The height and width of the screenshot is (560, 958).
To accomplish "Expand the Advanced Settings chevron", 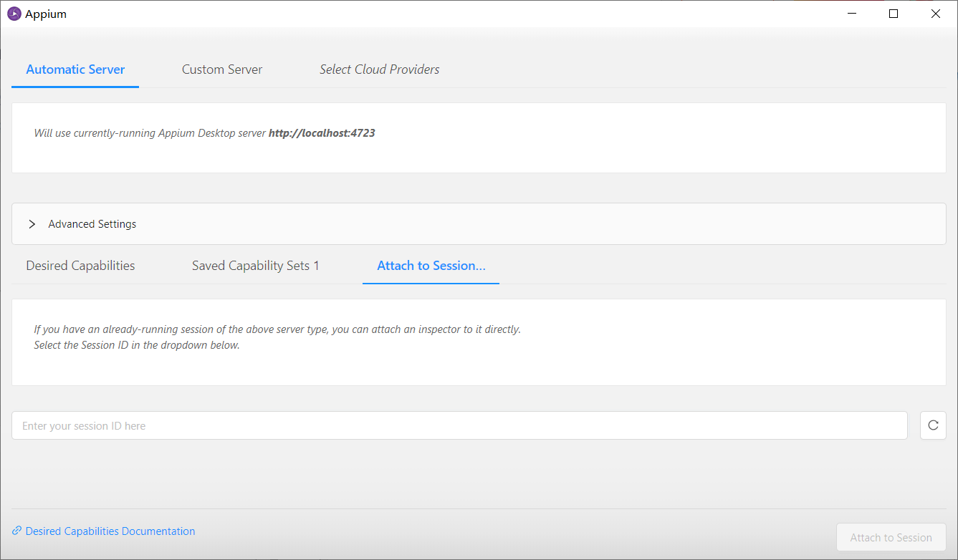I will [32, 224].
